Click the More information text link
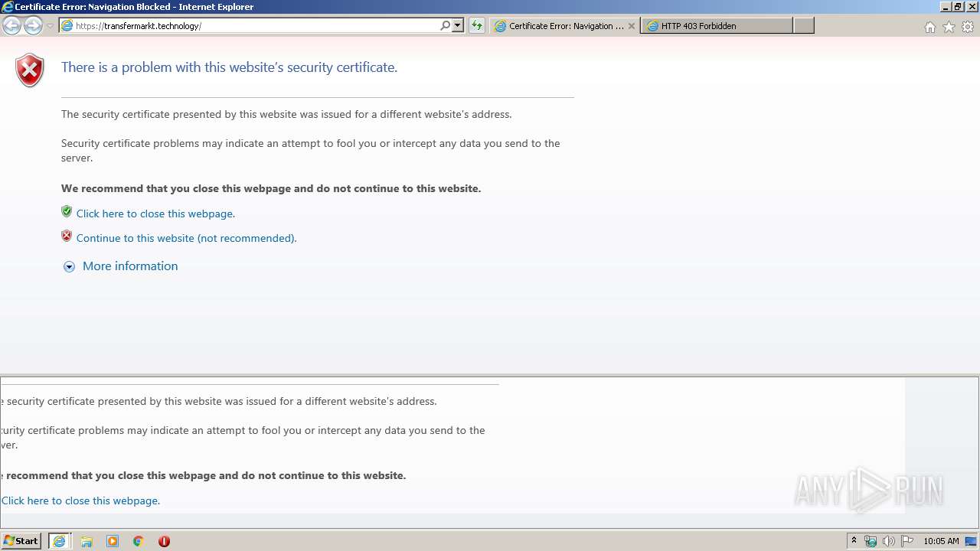This screenshot has width=980, height=551. [130, 266]
